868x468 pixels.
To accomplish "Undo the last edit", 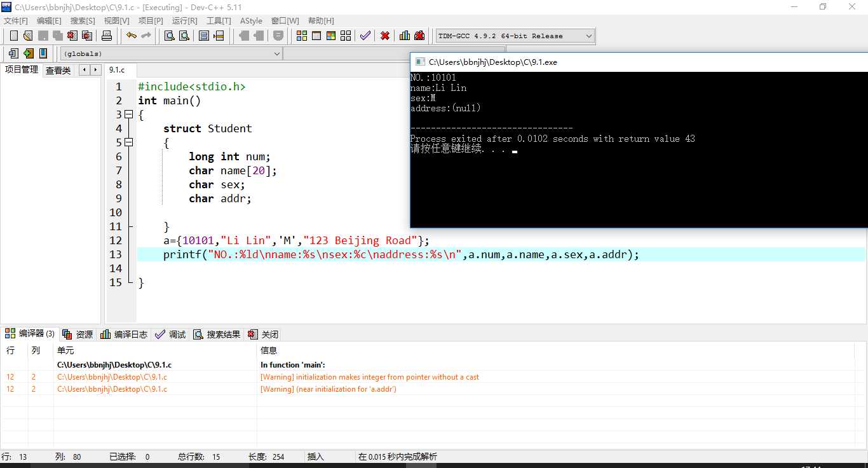I will tap(132, 36).
